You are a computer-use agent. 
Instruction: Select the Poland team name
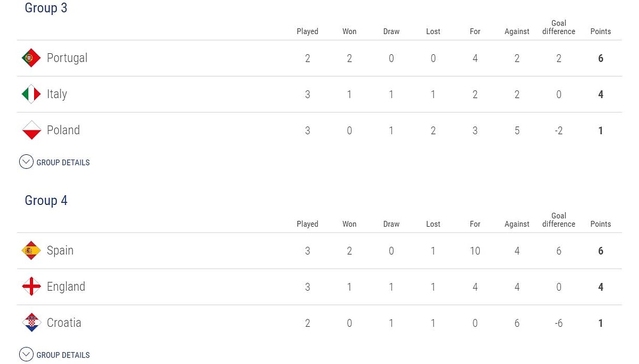[x=63, y=130]
